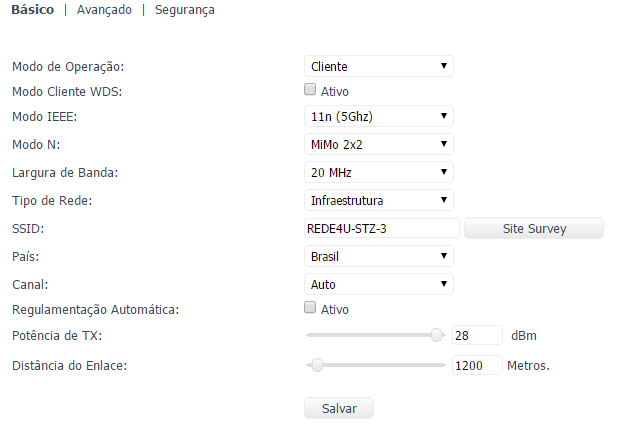Expand the Tipo de Rede dropdown
The width and height of the screenshot is (640, 436).
pyautogui.click(x=378, y=200)
